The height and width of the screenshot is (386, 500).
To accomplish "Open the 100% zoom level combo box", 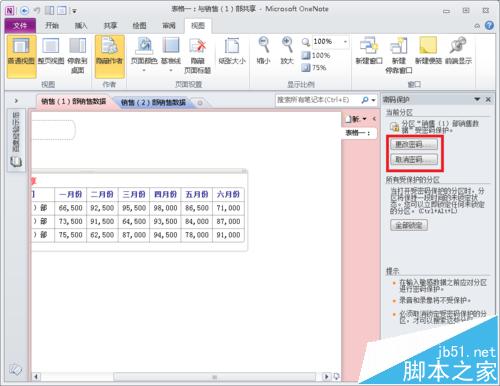I will pyautogui.click(x=330, y=42).
